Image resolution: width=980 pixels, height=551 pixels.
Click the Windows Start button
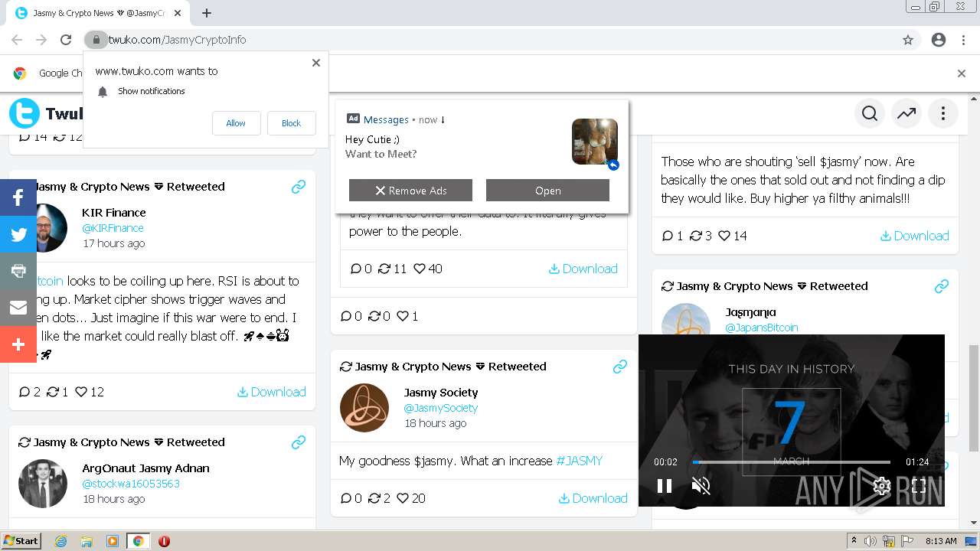click(x=21, y=540)
